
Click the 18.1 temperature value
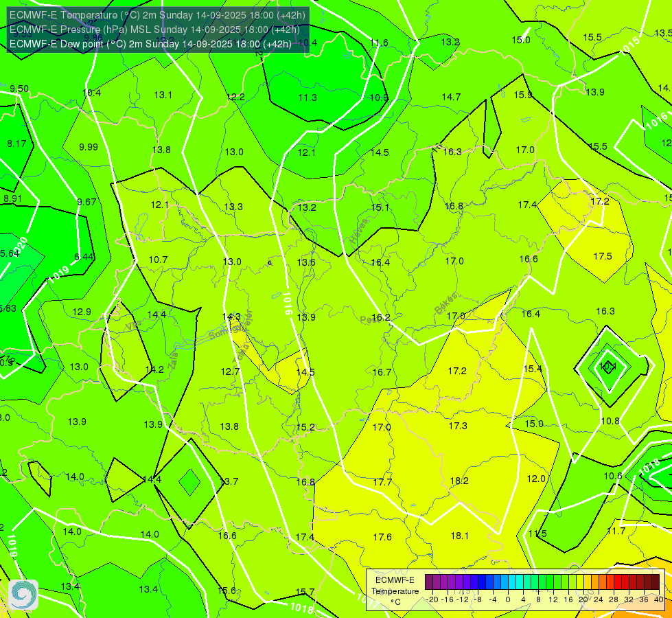pyautogui.click(x=459, y=536)
